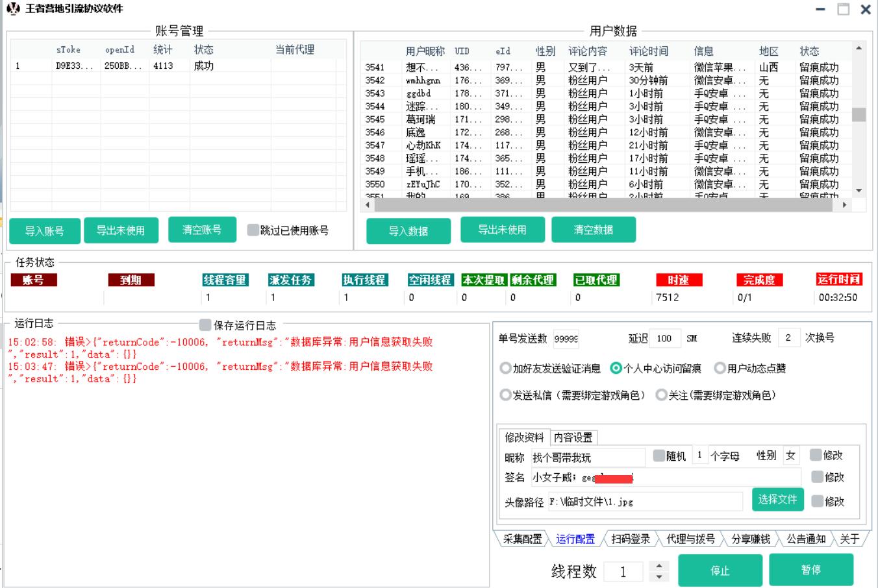Open the 采集配置 tab

[523, 539]
